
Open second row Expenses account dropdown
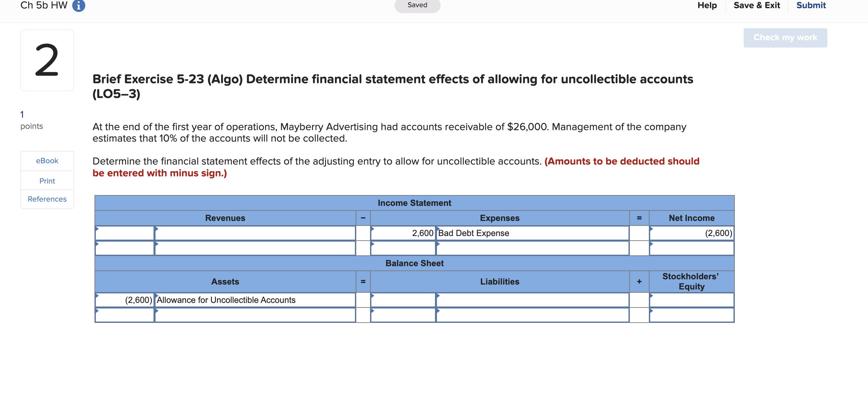click(x=532, y=248)
